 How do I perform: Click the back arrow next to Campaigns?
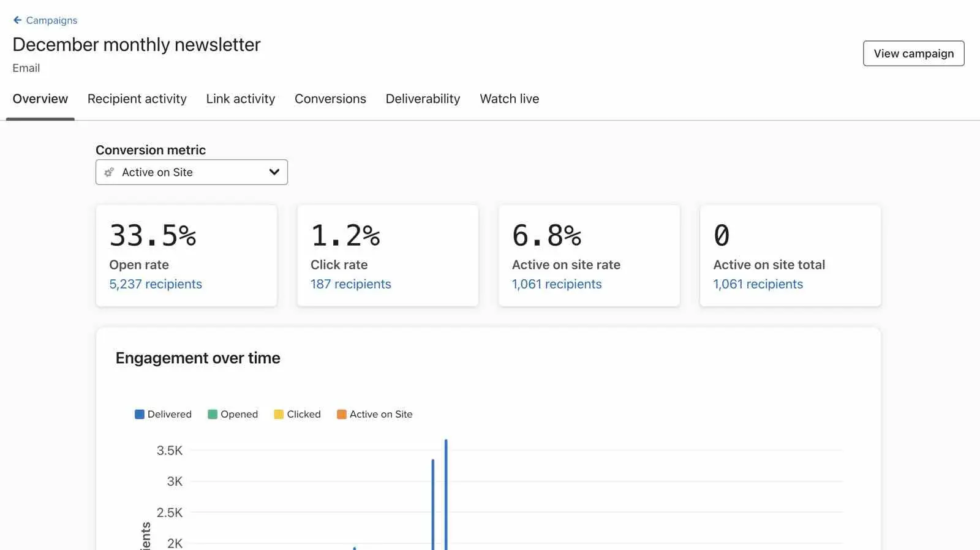[17, 20]
